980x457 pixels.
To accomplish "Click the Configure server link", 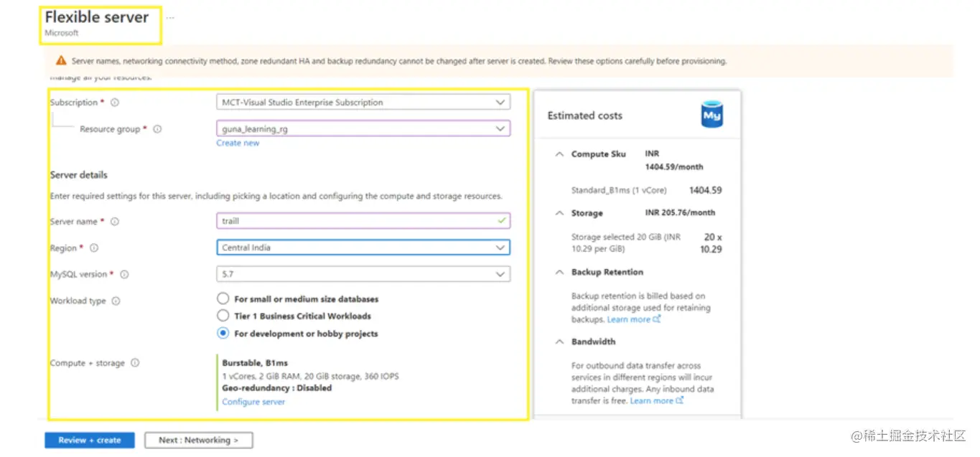I will (253, 402).
